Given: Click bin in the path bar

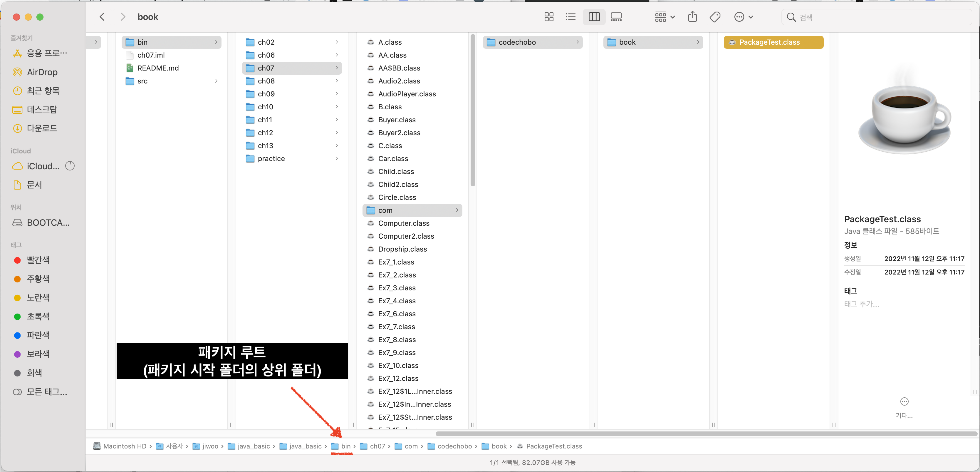Looking at the screenshot, I should (x=345, y=446).
